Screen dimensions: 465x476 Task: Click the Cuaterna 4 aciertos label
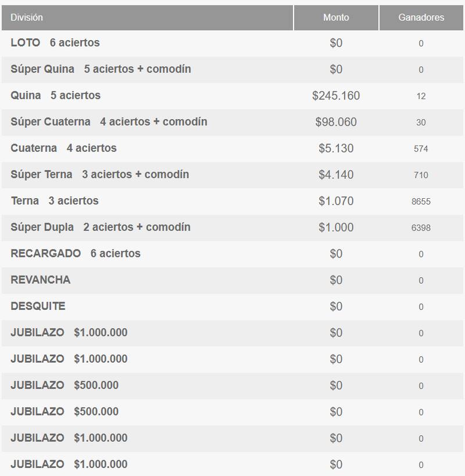pyautogui.click(x=63, y=148)
